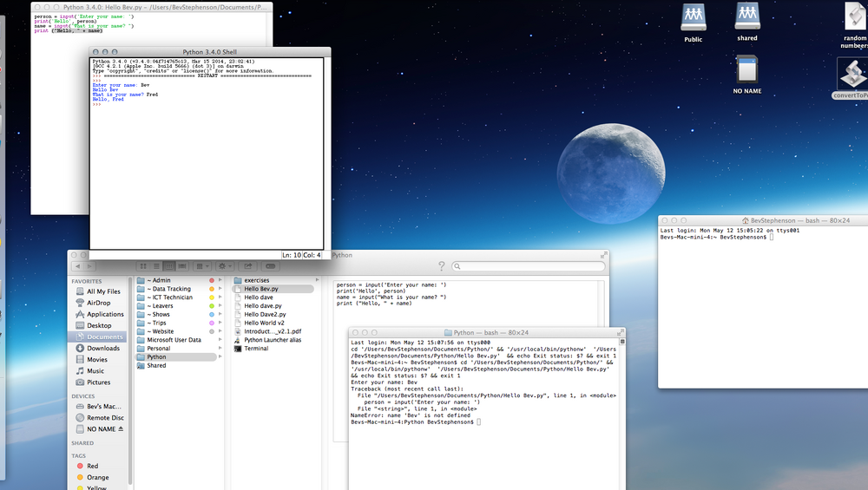The height and width of the screenshot is (490, 868).
Task: Click the BevStephenson bash terminal title bar
Action: coord(763,220)
